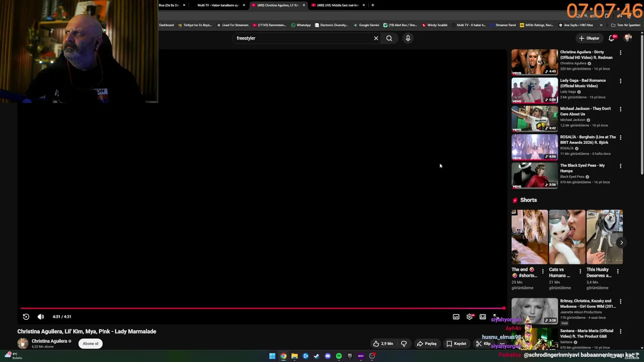
Task: Open the Windows Start menu
Action: (272, 356)
